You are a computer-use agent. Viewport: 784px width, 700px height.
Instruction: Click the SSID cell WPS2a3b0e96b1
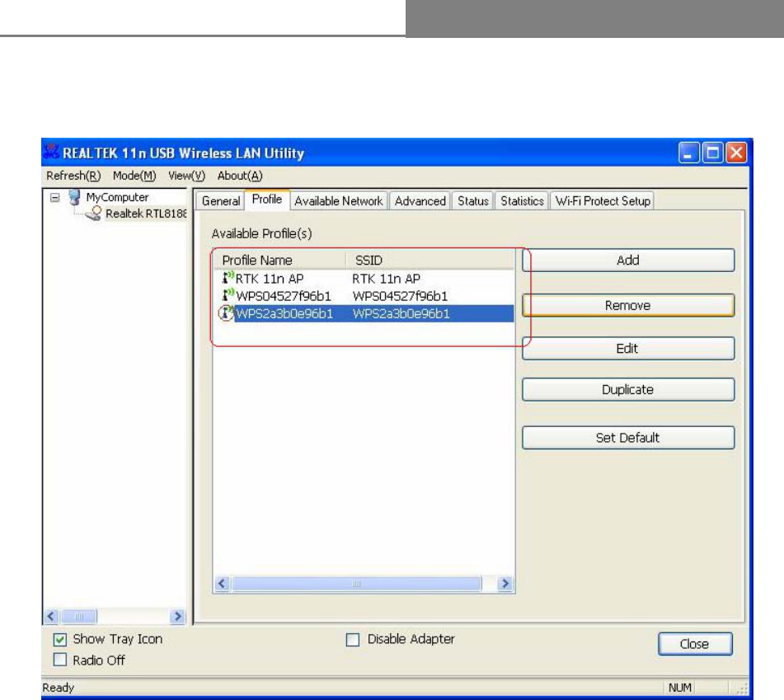click(x=401, y=313)
